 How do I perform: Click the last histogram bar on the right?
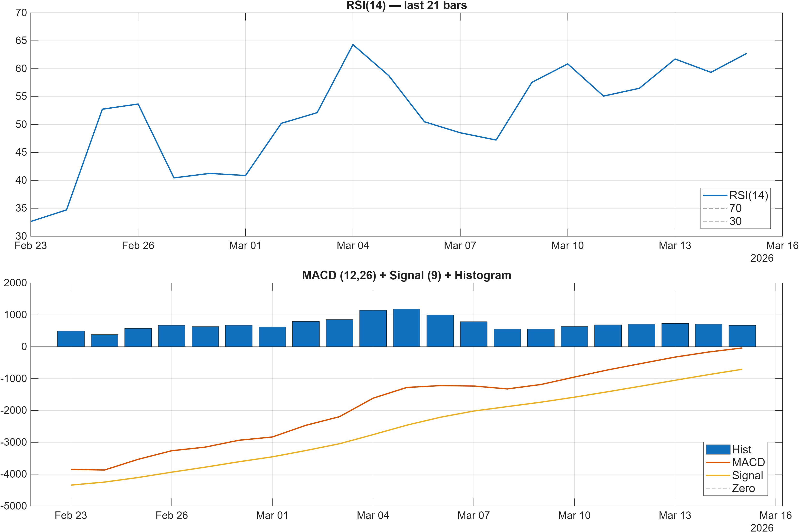click(742, 336)
